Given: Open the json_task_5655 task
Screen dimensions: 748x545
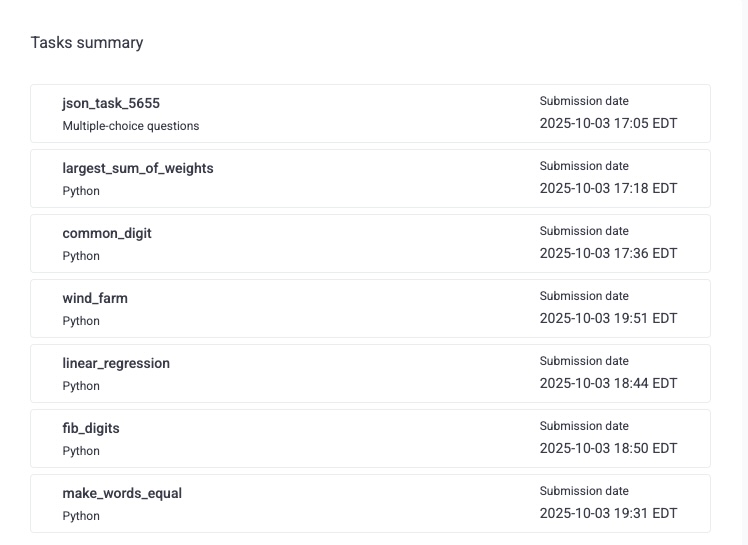Looking at the screenshot, I should tap(111, 103).
